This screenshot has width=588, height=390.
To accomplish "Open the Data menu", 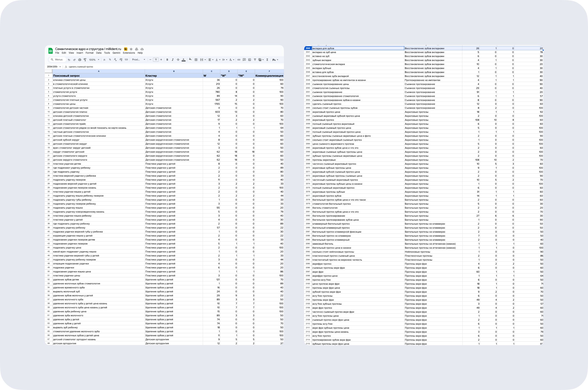I will 99,53.
